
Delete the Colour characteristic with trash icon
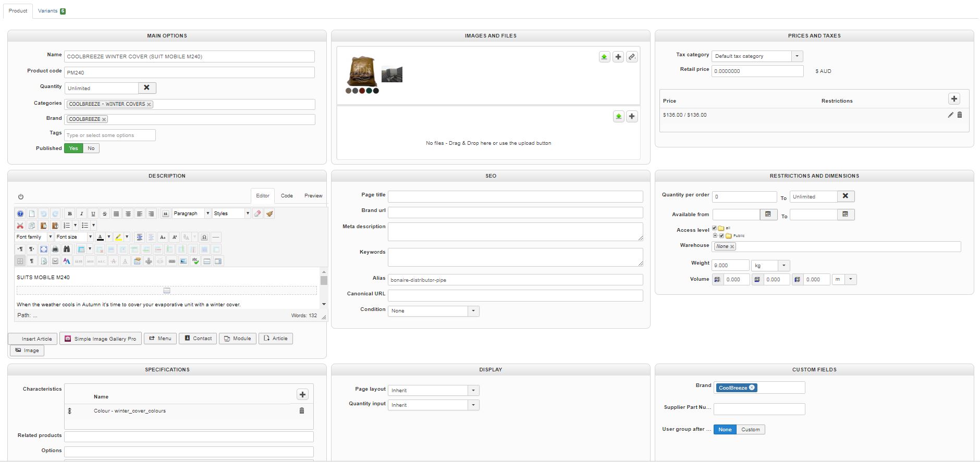301,411
